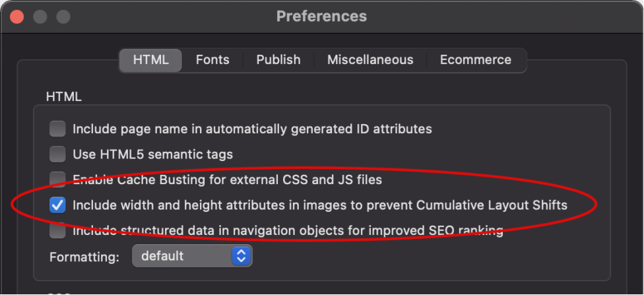Click the 'improved SEO ranking' option label text
This screenshot has width=644, height=295.
tap(435, 230)
